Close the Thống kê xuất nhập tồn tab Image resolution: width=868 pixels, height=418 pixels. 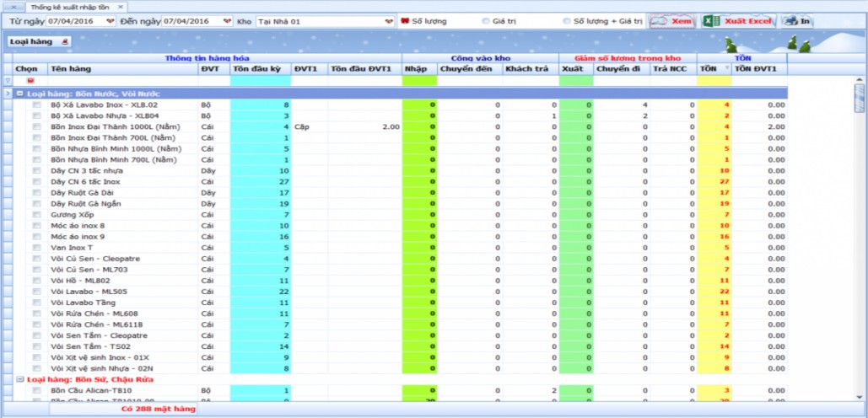pos(120,6)
